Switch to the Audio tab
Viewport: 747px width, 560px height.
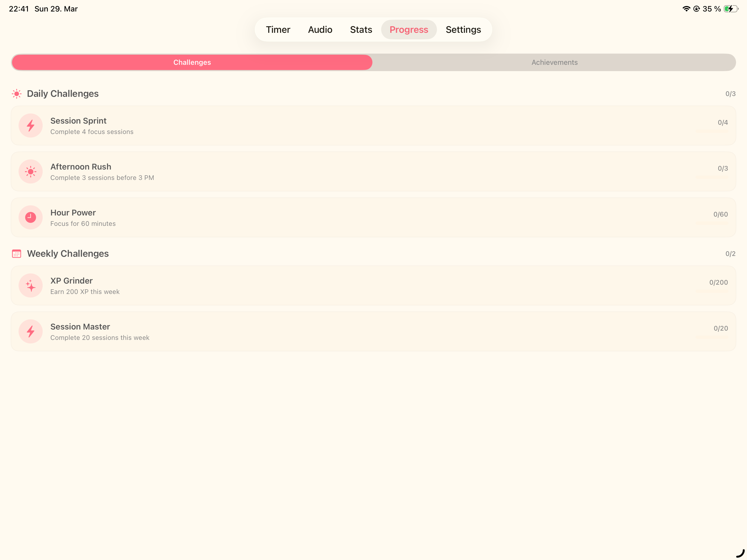click(x=320, y=30)
